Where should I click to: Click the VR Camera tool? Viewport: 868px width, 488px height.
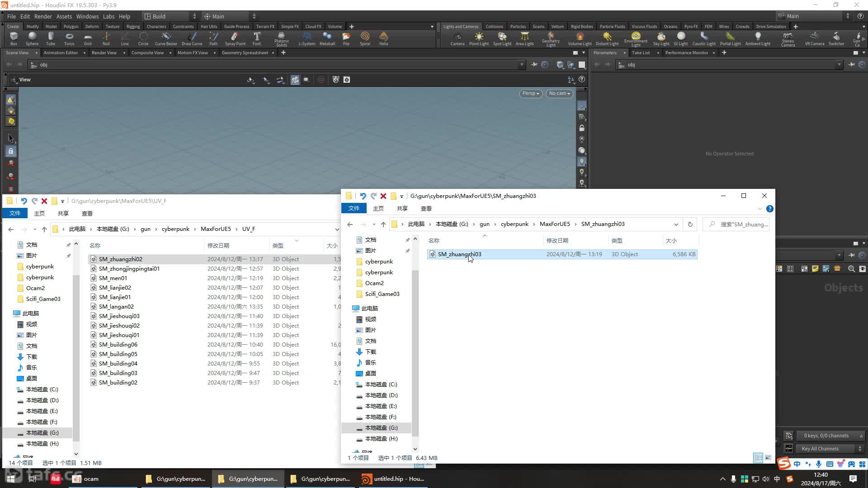tap(815, 39)
